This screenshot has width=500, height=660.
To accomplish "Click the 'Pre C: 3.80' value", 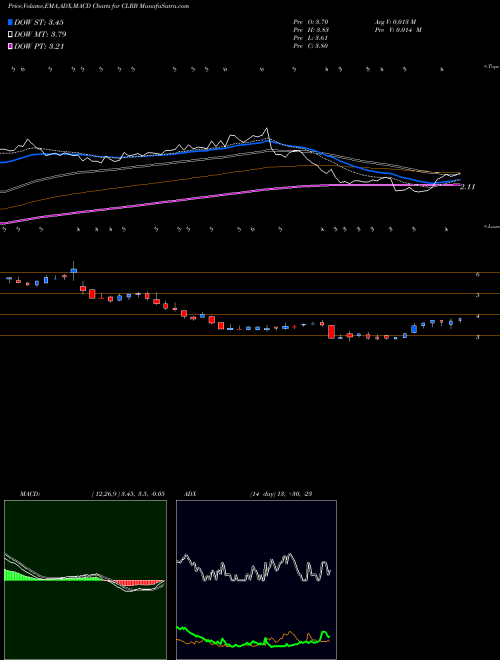I will 311,46.
